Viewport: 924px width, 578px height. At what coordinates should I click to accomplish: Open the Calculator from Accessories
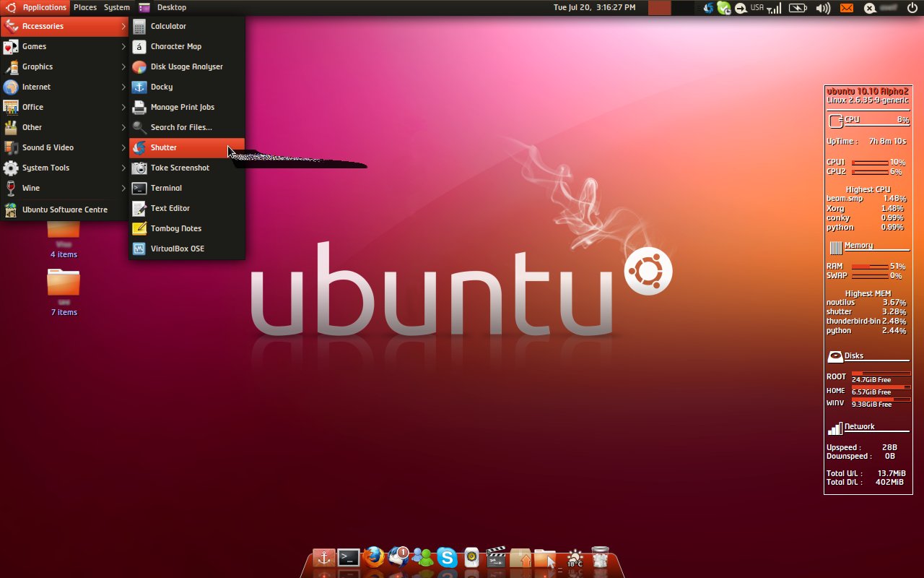pyautogui.click(x=187, y=26)
